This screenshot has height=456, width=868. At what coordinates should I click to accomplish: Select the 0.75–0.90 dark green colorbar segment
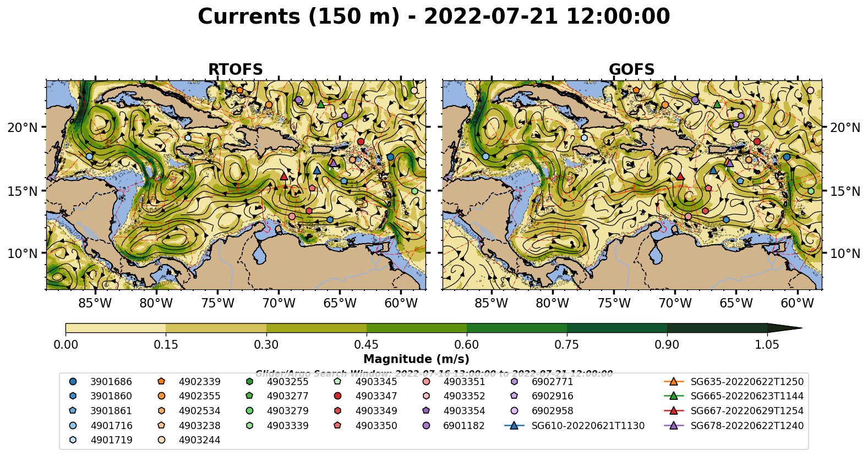[617, 328]
